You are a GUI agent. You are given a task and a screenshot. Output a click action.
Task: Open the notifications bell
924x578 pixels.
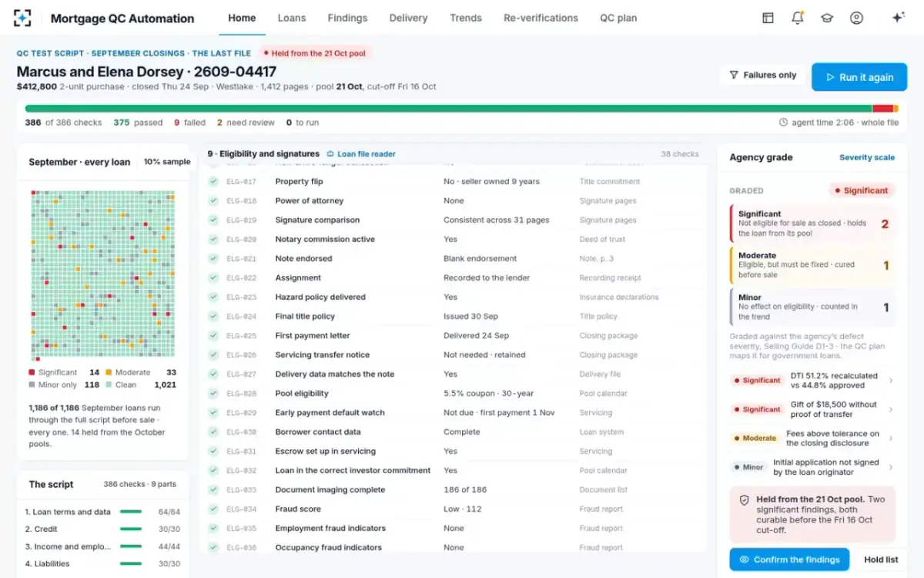point(798,18)
